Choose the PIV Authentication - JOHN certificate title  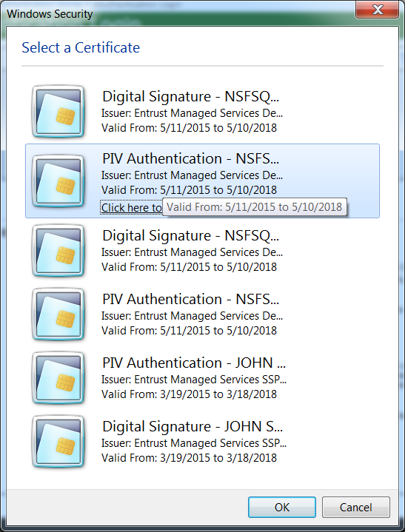pyautogui.click(x=194, y=363)
